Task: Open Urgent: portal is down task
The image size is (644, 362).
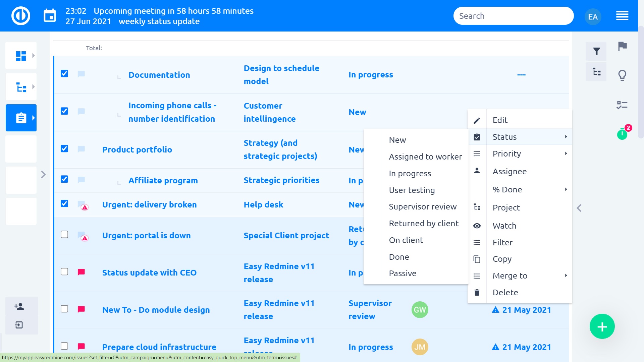Action: (146, 235)
